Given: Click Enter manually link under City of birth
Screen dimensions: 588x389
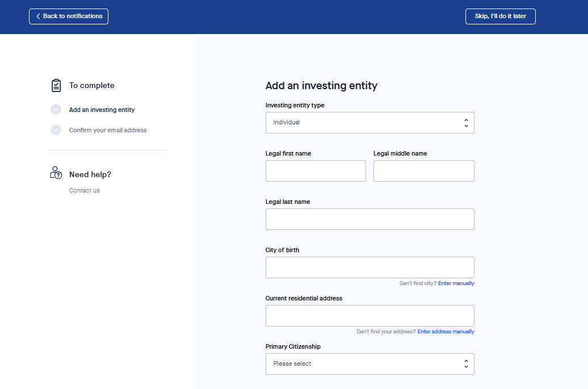Looking at the screenshot, I should pyautogui.click(x=456, y=283).
